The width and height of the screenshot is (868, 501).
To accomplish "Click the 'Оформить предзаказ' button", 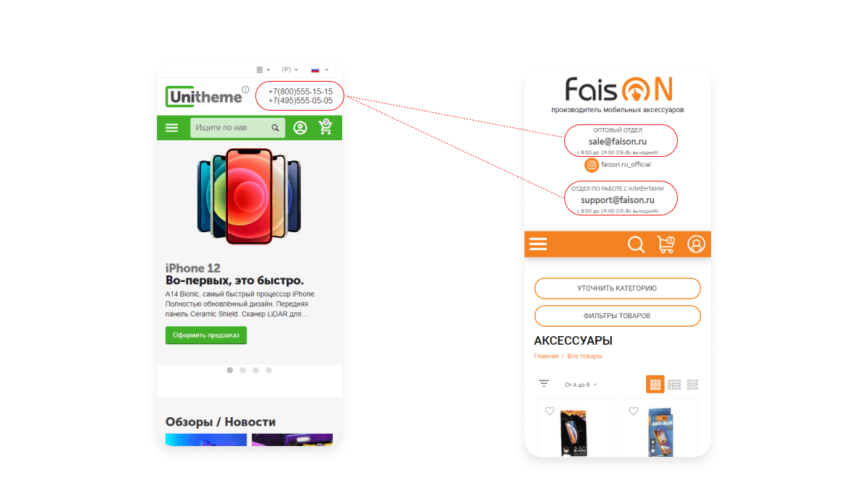I will point(206,335).
